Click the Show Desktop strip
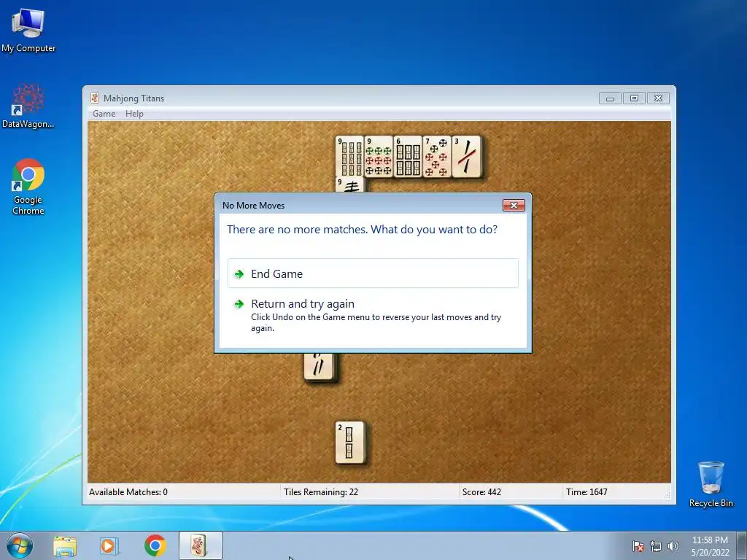747x560 pixels. click(x=742, y=545)
